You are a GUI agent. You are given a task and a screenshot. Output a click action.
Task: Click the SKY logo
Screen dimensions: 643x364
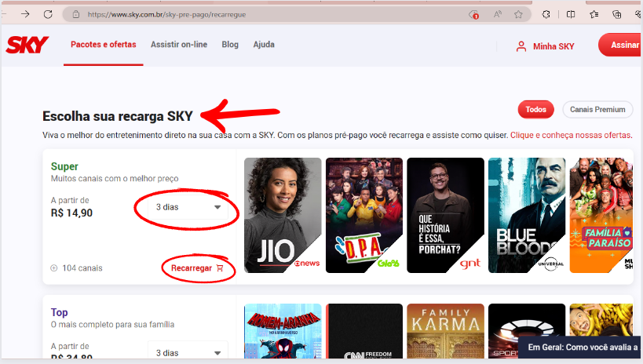[27, 45]
